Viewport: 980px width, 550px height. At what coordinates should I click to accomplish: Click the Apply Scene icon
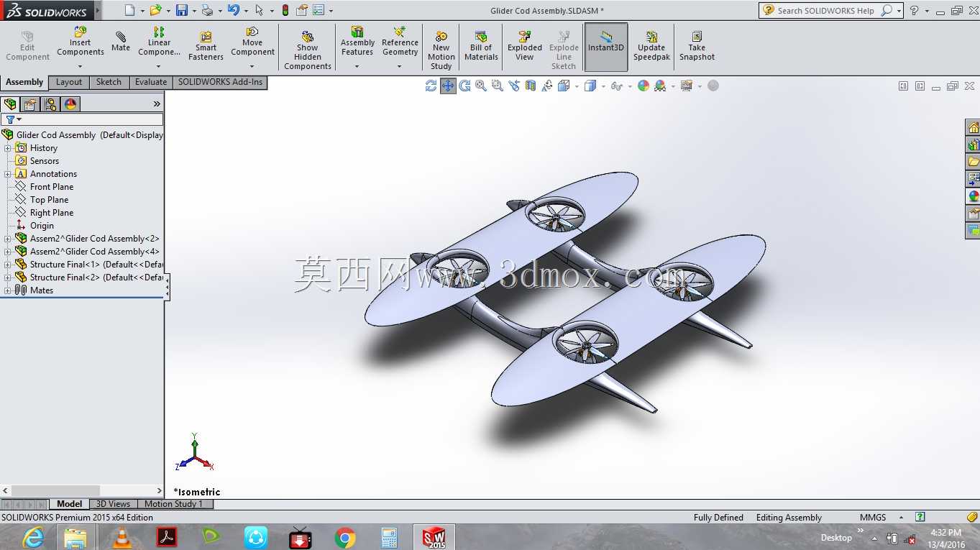point(660,86)
